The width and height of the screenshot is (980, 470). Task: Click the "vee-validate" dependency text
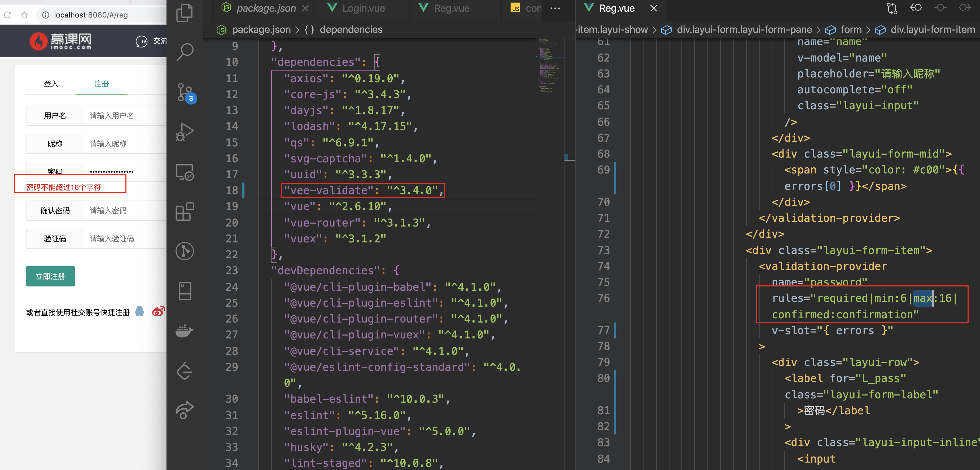pos(329,190)
